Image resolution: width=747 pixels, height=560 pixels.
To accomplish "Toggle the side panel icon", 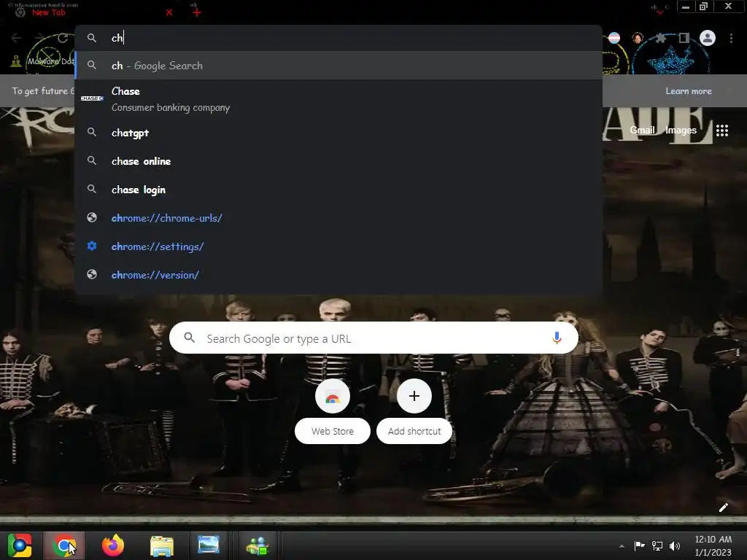I will coord(684,38).
